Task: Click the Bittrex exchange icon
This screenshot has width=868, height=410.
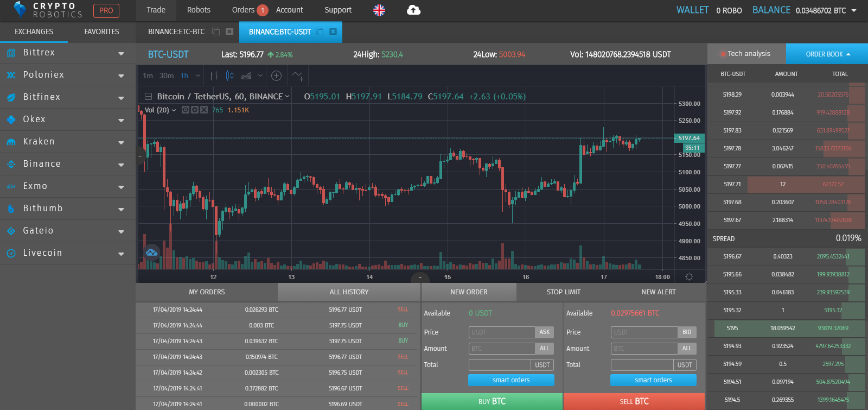Action: (x=11, y=53)
